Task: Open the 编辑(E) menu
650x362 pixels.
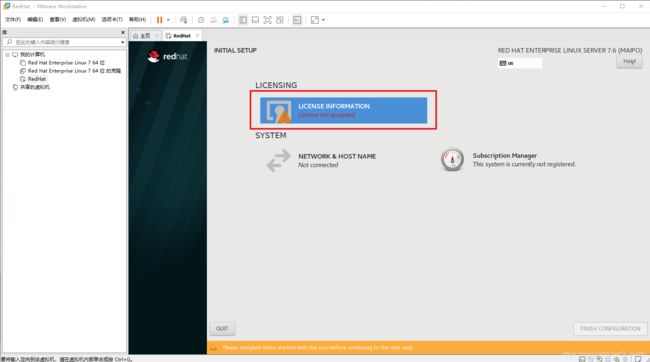Action: click(35, 19)
